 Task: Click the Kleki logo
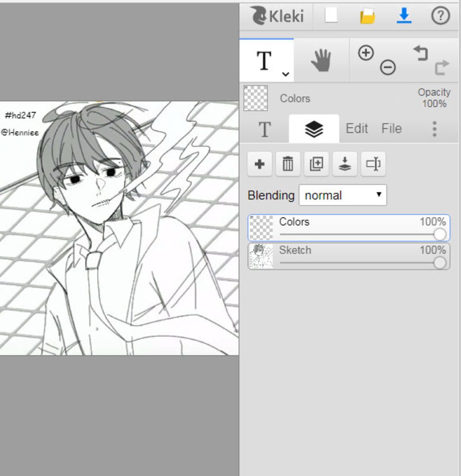(x=277, y=16)
